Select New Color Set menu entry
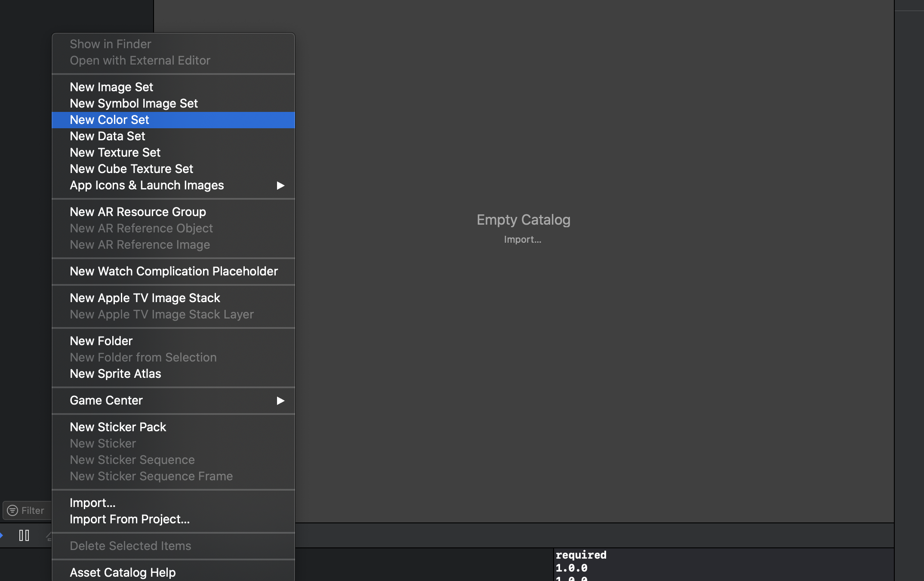Image resolution: width=924 pixels, height=581 pixels. (109, 120)
